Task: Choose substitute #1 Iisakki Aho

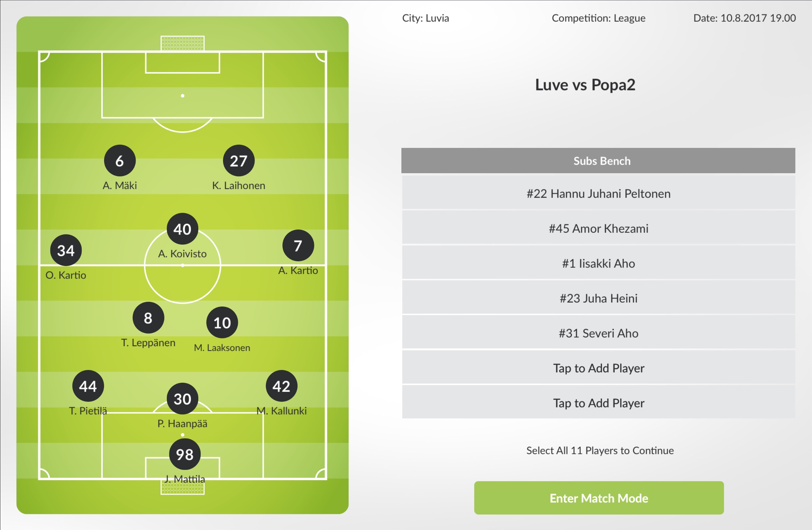Action: tap(599, 263)
